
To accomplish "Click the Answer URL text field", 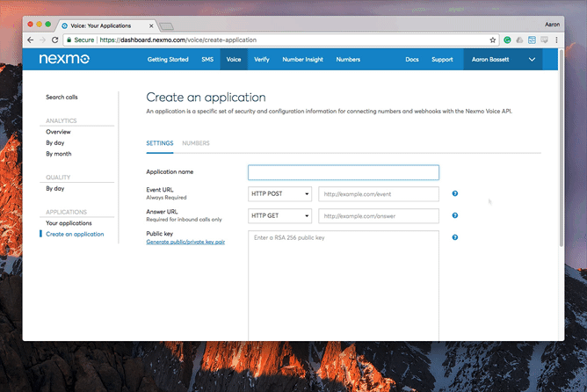I will (x=379, y=216).
